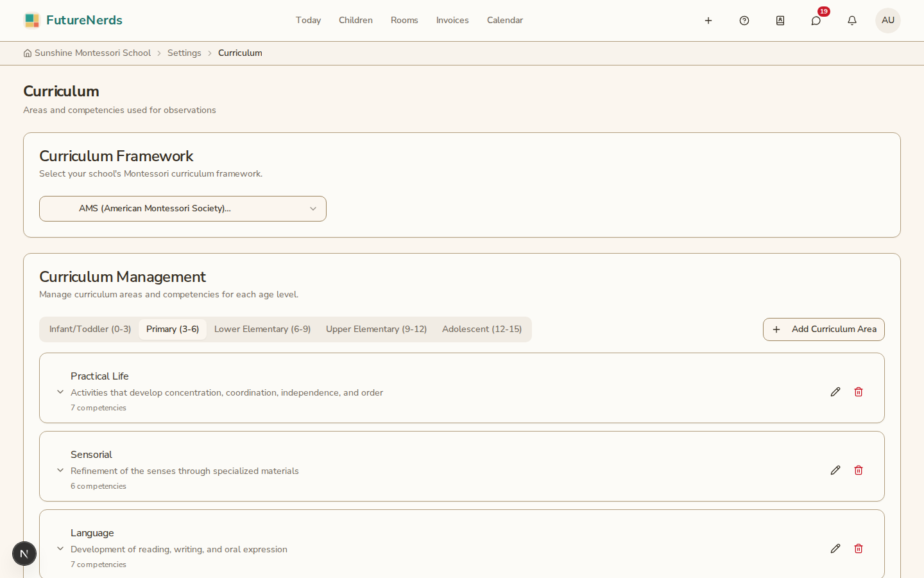Open the curriculum framework dropdown

183,209
